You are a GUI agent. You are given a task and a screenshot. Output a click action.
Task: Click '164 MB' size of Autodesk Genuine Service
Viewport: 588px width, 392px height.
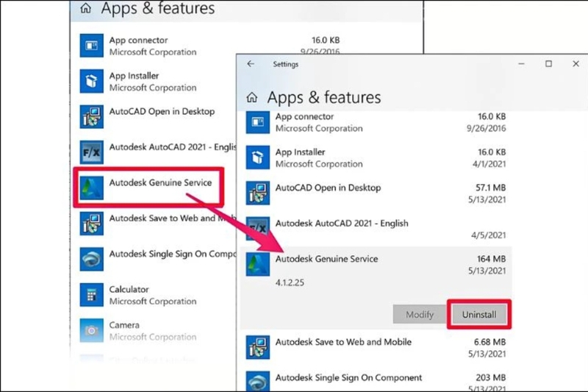click(x=491, y=259)
